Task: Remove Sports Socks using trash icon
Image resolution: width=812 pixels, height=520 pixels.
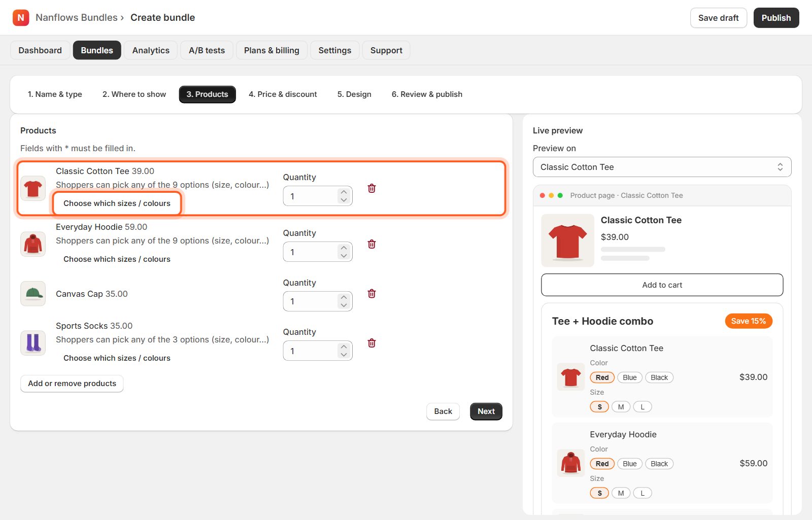Action: click(x=371, y=343)
